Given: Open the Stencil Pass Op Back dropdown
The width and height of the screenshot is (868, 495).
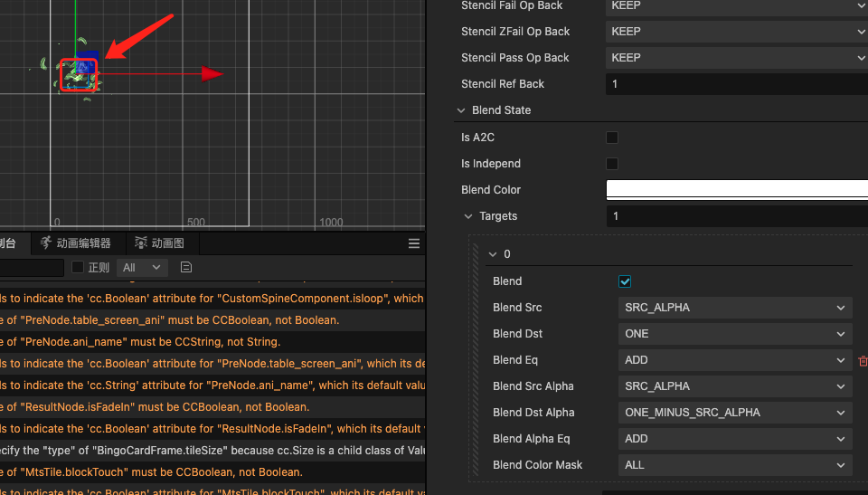Looking at the screenshot, I should point(736,58).
